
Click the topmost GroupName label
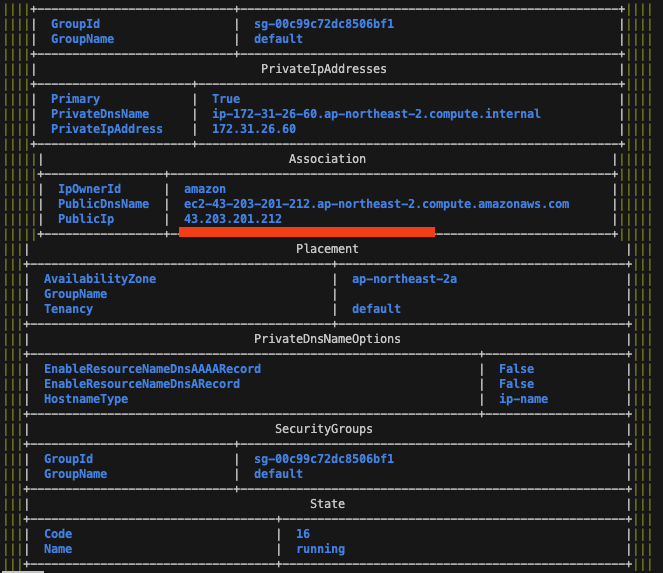(x=82, y=39)
